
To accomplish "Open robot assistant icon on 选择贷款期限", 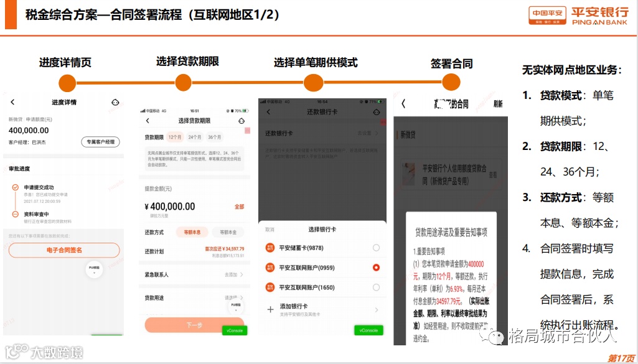I will [x=242, y=121].
